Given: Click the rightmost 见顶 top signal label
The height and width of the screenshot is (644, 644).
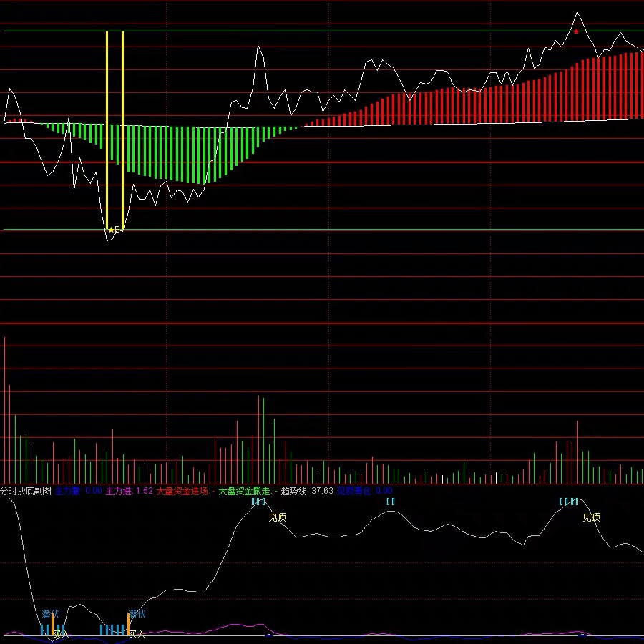Looking at the screenshot, I should 591,517.
